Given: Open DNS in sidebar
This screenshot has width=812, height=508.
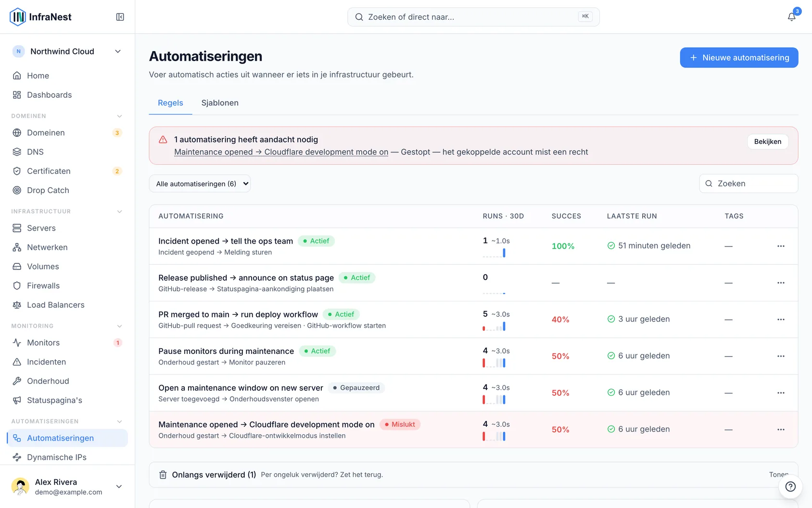Looking at the screenshot, I should pyautogui.click(x=67, y=152).
